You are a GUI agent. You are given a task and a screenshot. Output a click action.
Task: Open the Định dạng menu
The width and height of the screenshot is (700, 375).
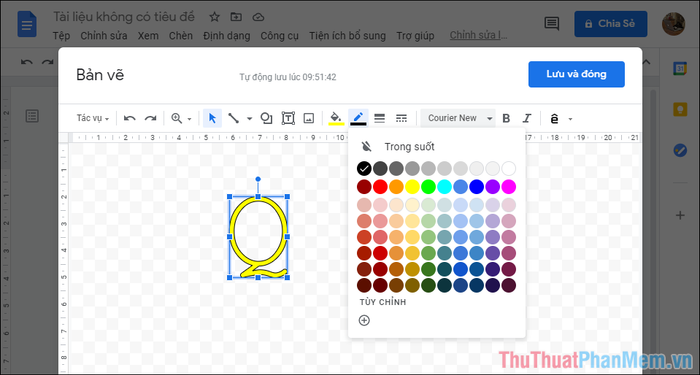(x=226, y=36)
